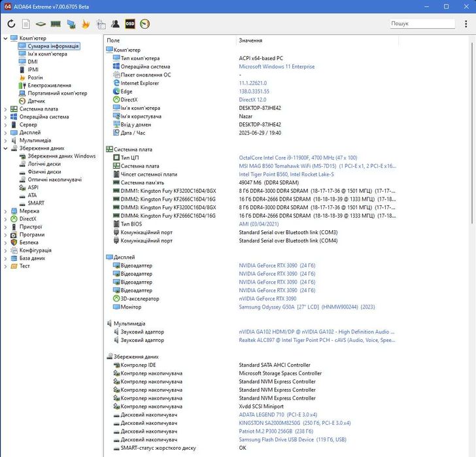
Task: Open the Report document icon in toolbar
Action: coord(26,24)
